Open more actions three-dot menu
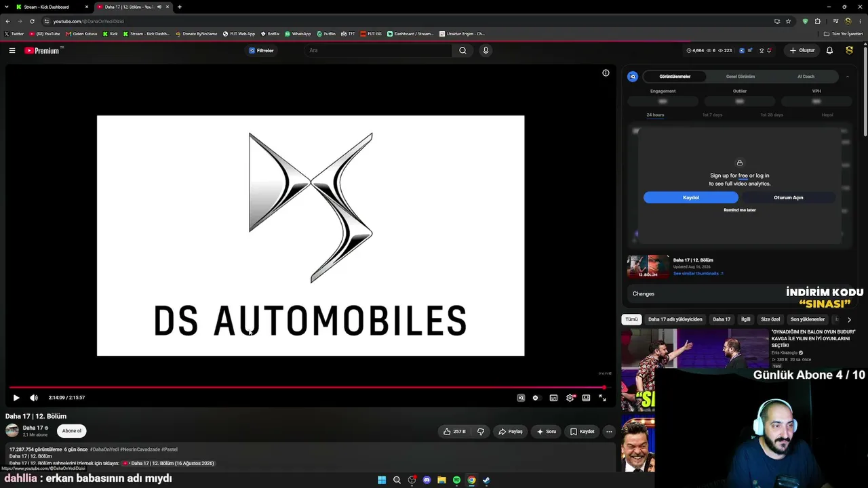 click(x=609, y=431)
